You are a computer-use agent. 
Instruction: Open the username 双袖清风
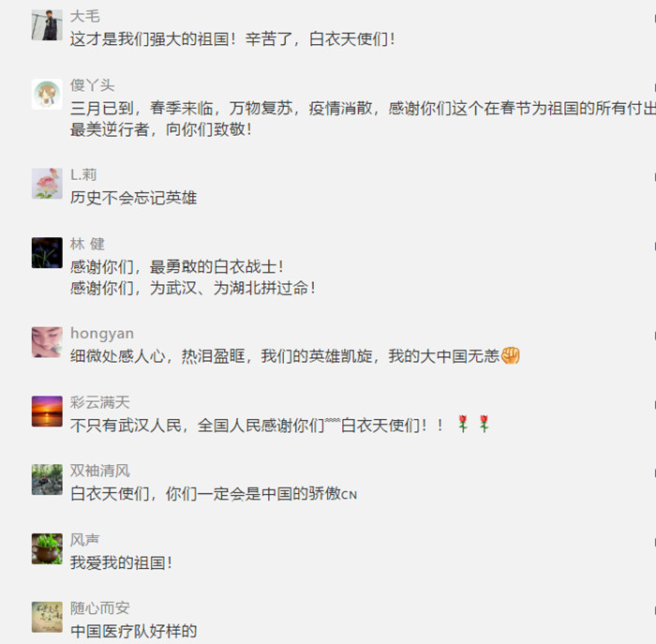[100, 471]
